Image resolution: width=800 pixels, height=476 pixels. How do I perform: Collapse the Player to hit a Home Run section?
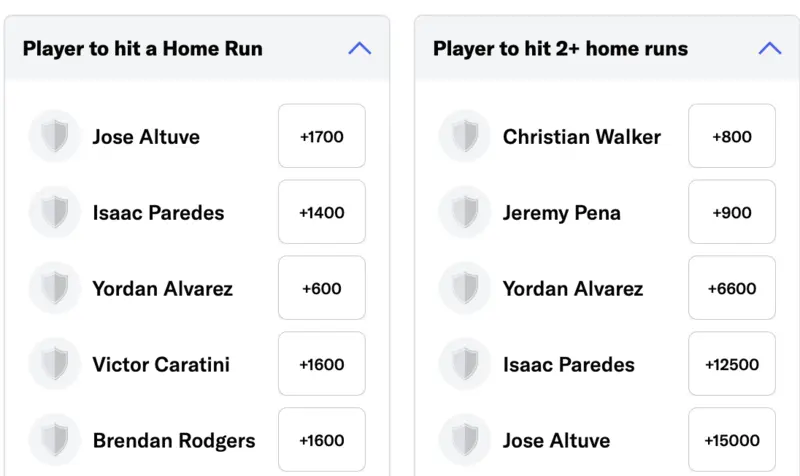click(x=359, y=48)
